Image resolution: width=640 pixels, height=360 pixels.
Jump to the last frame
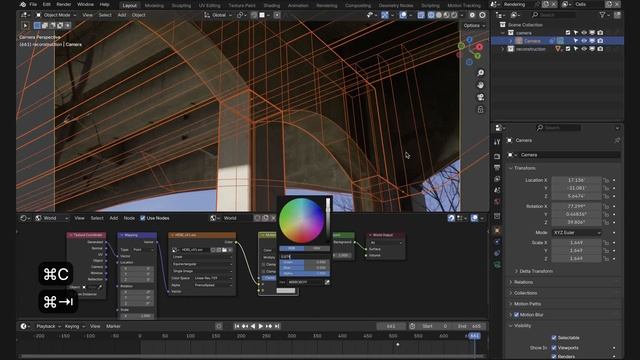click(277, 326)
